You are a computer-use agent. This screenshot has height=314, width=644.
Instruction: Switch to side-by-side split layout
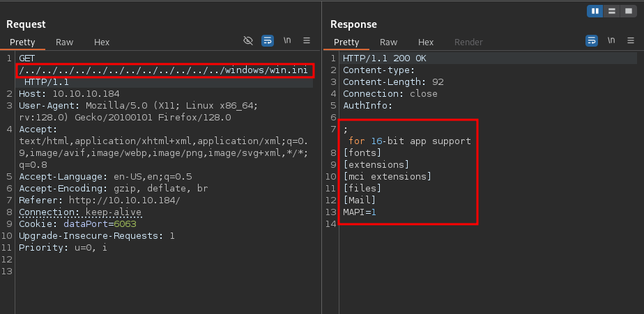click(x=596, y=11)
